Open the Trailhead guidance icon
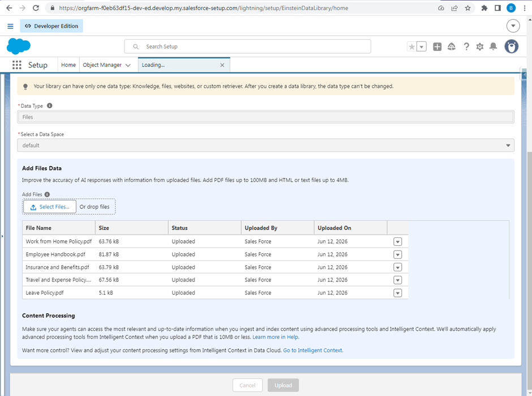The height and width of the screenshot is (396, 532). tap(452, 47)
